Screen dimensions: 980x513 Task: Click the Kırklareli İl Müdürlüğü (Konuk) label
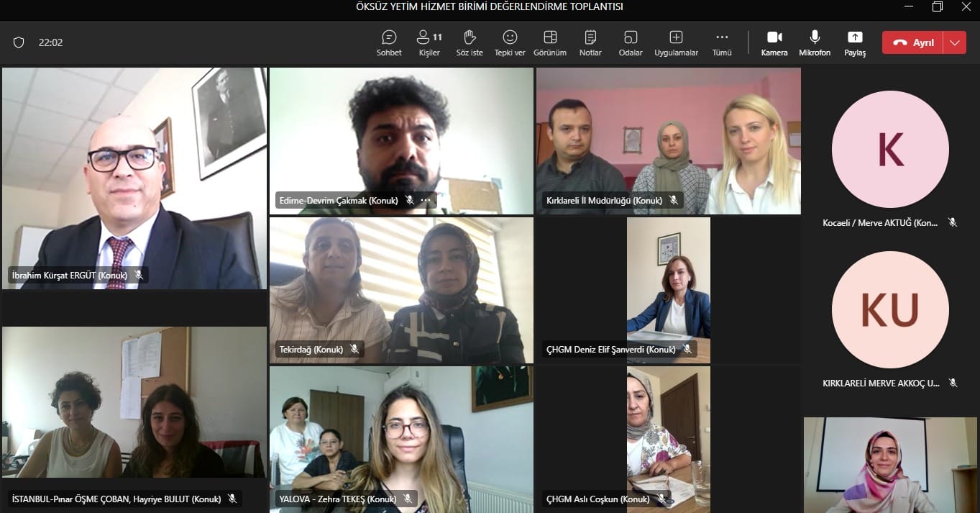[604, 201]
